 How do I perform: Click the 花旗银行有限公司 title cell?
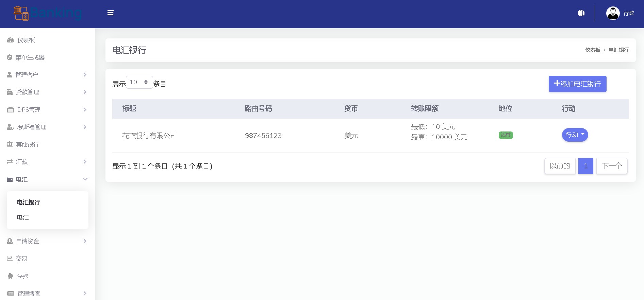(150, 136)
